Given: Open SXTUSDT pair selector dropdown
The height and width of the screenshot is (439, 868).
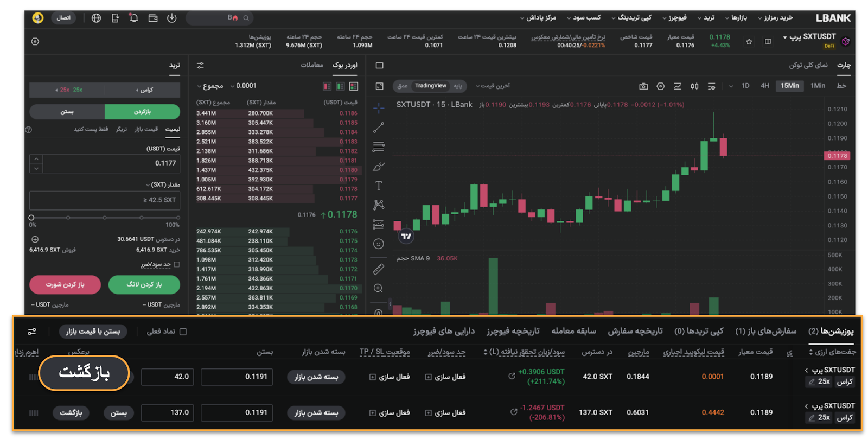Looking at the screenshot, I should click(809, 37).
